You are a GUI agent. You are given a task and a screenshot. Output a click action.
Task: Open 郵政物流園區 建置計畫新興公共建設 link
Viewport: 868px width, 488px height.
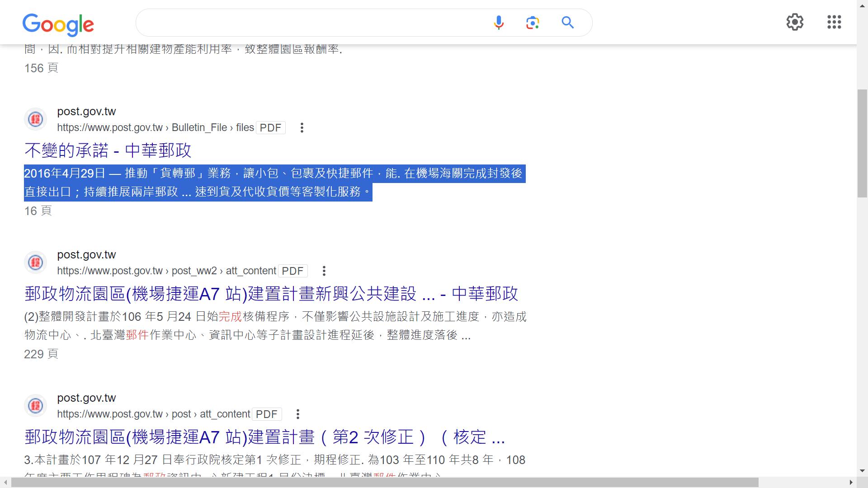pyautogui.click(x=271, y=294)
